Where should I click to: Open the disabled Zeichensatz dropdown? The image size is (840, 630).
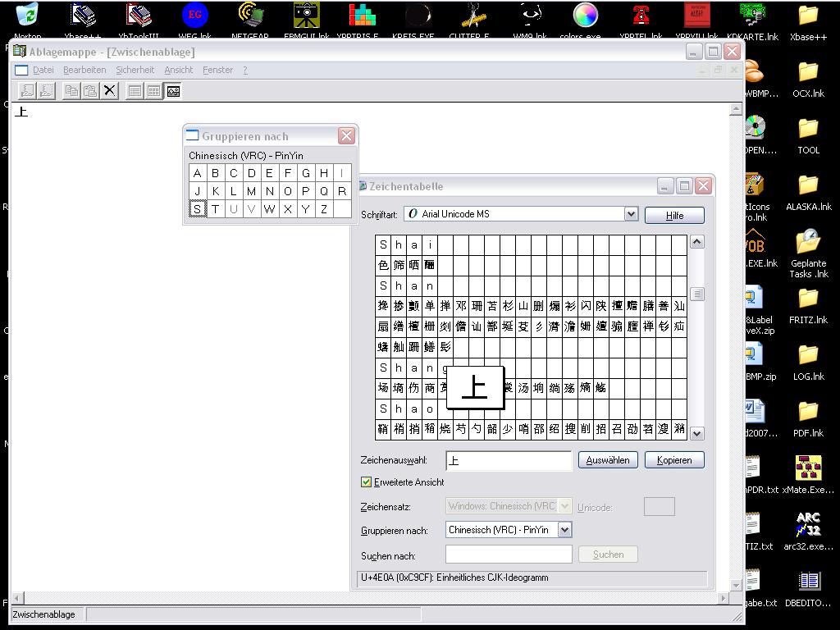tap(564, 506)
